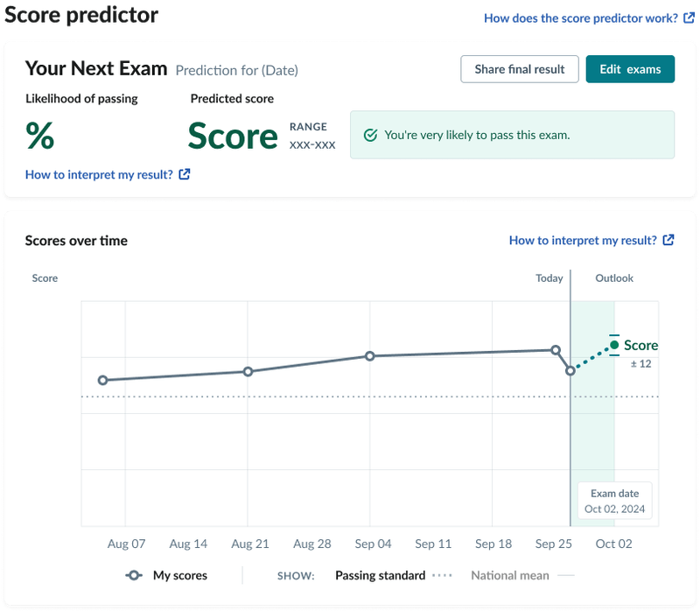
Task: Click the Edit exams button
Action: (630, 69)
